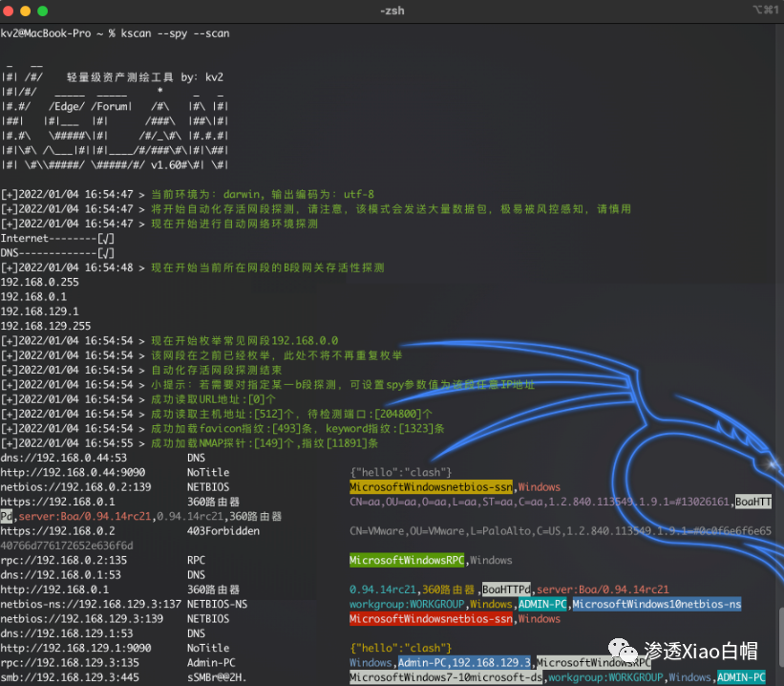784x686 pixels.
Task: Click the yellow minimize window button
Action: pyautogui.click(x=25, y=11)
